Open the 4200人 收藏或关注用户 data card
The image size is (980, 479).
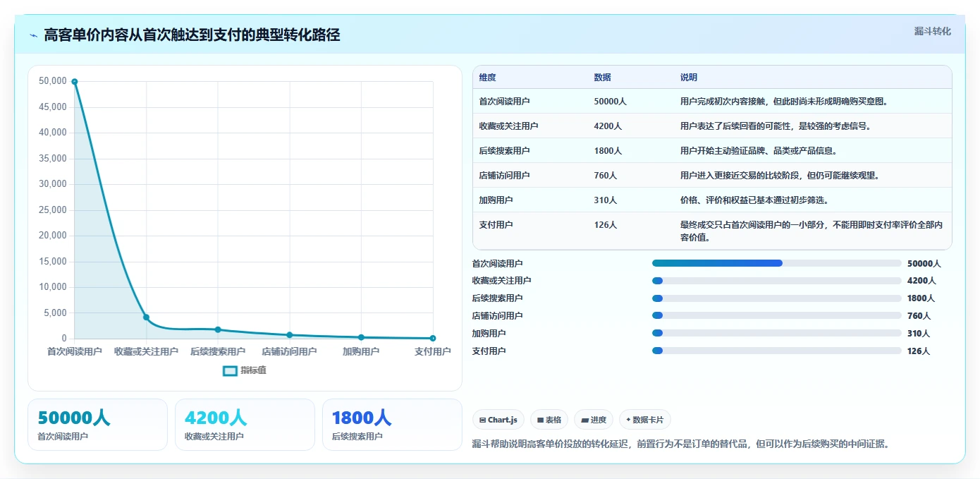coord(245,425)
